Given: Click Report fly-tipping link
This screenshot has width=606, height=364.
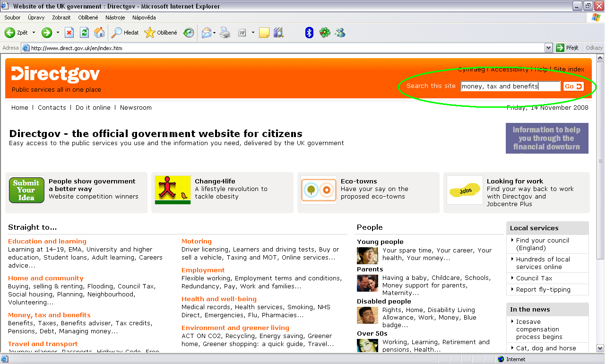Looking at the screenshot, I should click(543, 290).
